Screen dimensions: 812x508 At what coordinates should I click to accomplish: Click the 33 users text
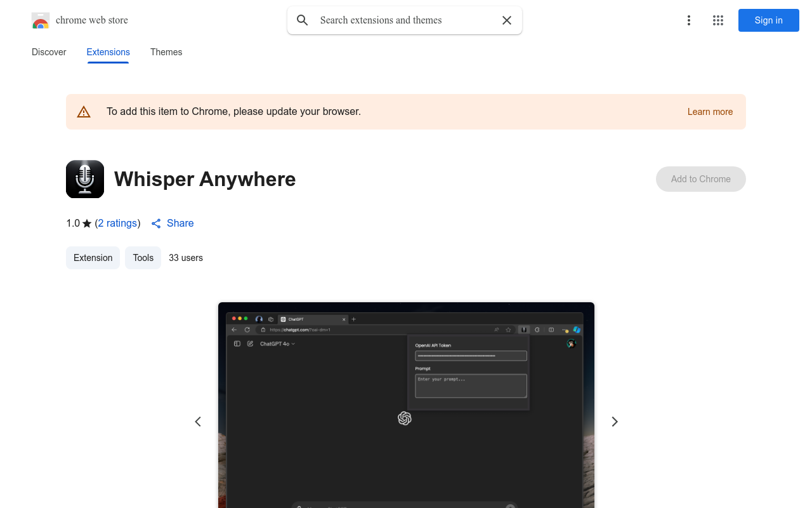pos(186,258)
